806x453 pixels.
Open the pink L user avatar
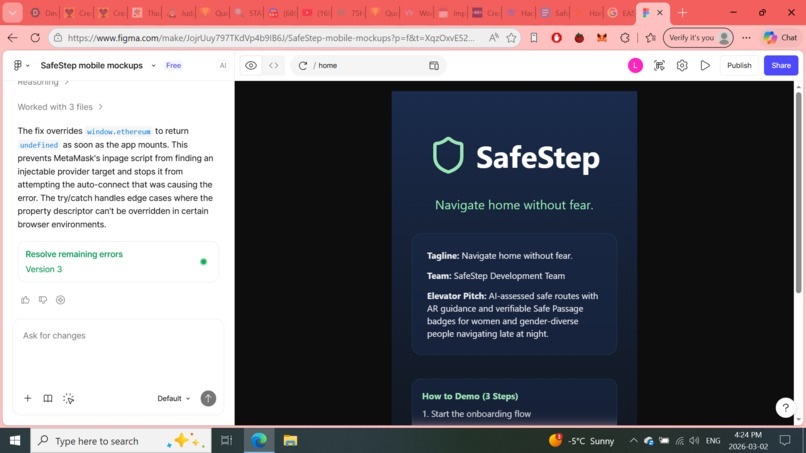[x=635, y=65]
